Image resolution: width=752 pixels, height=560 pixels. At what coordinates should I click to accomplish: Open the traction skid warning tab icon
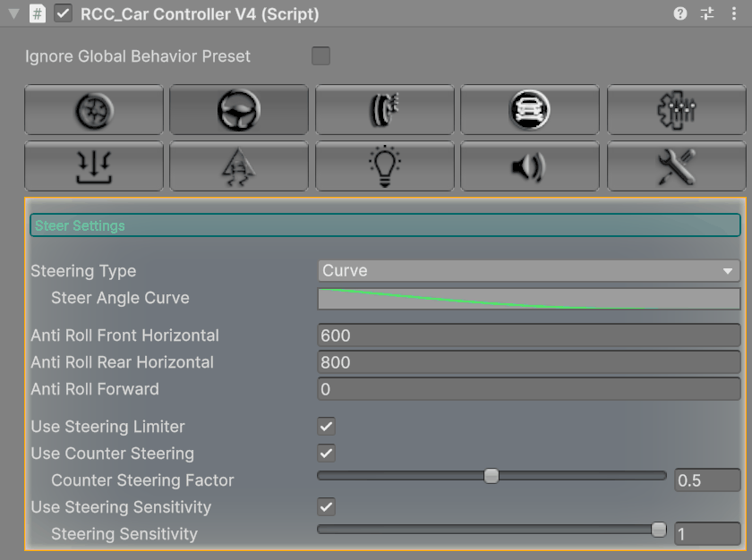coord(239,166)
